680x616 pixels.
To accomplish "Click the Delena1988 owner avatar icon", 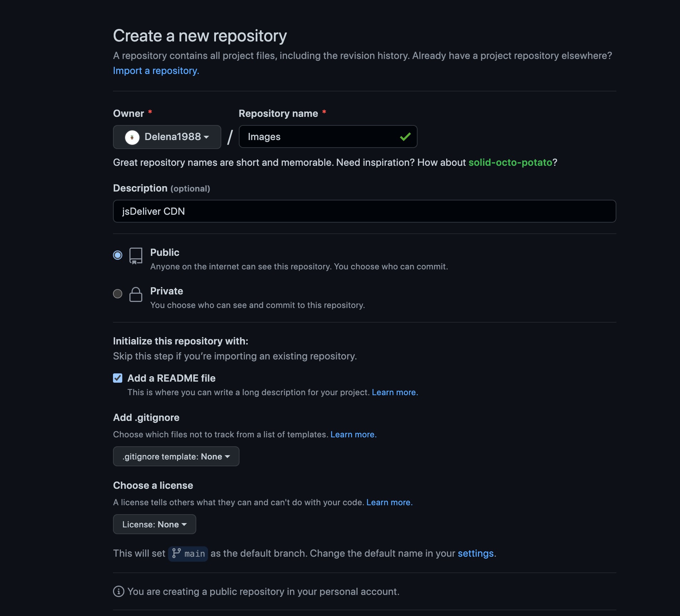I will [x=132, y=137].
